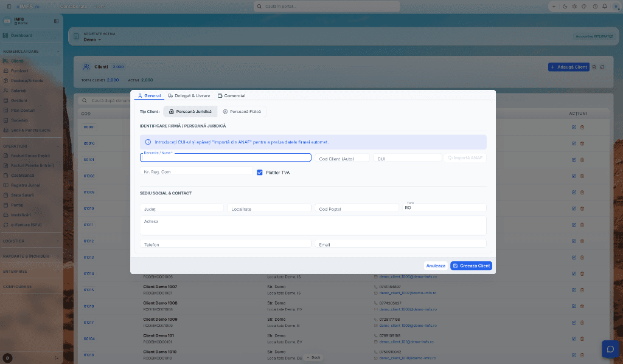Open client code 01017 link
The image size is (623, 364).
click(89, 322)
